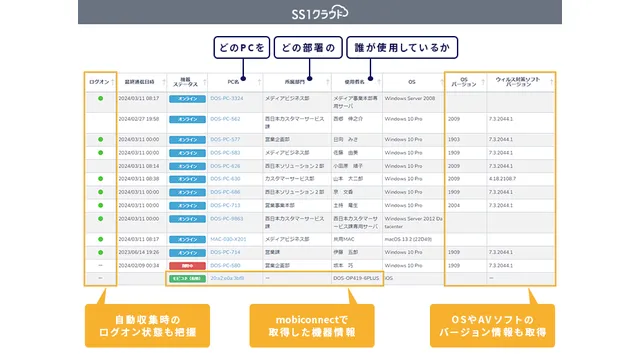Click オンライン badge in DOS-PC-626 row
The image size is (640, 360).
[x=187, y=167]
